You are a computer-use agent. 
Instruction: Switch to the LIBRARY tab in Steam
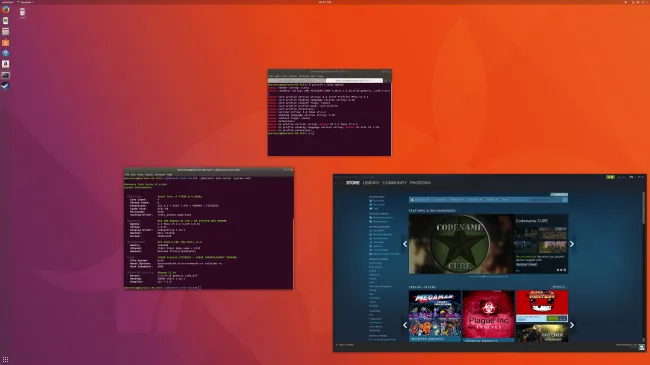(371, 182)
